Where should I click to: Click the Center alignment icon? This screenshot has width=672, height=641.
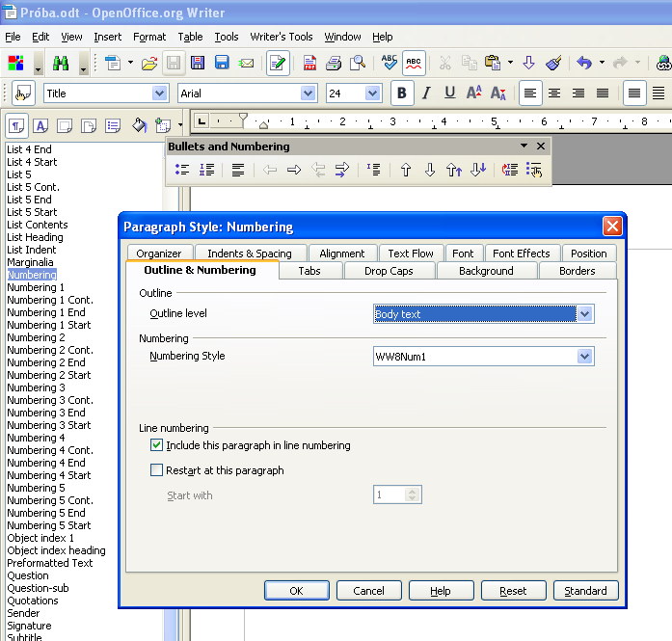[554, 93]
